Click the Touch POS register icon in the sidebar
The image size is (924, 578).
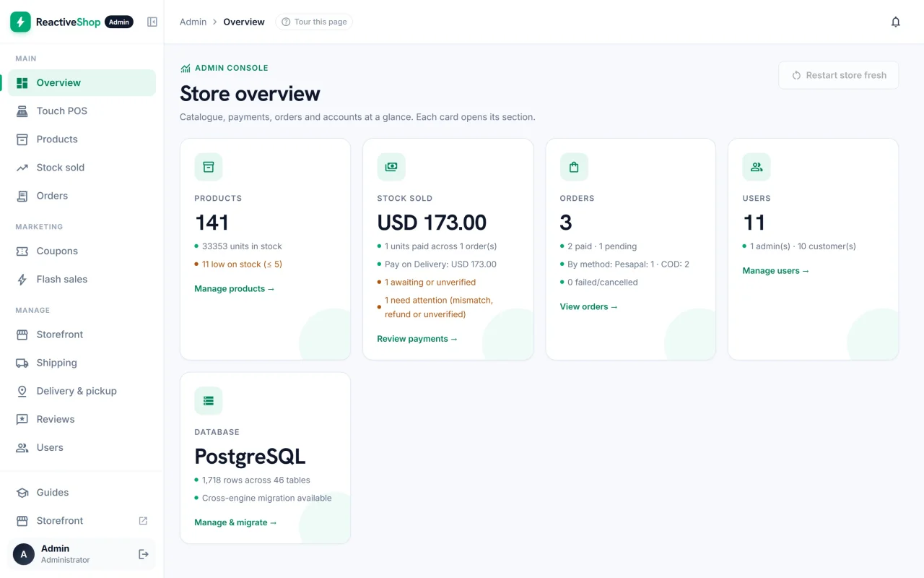pos(22,111)
